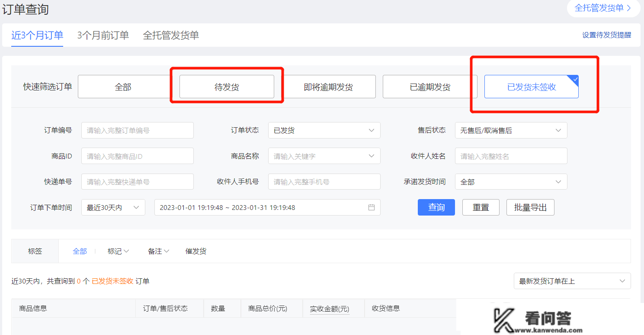Click the 订单查询 page title

pos(26,9)
